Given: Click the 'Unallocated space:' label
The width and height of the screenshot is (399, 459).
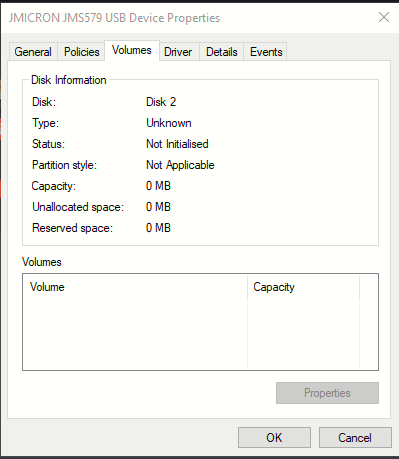Looking at the screenshot, I should click(78, 207).
